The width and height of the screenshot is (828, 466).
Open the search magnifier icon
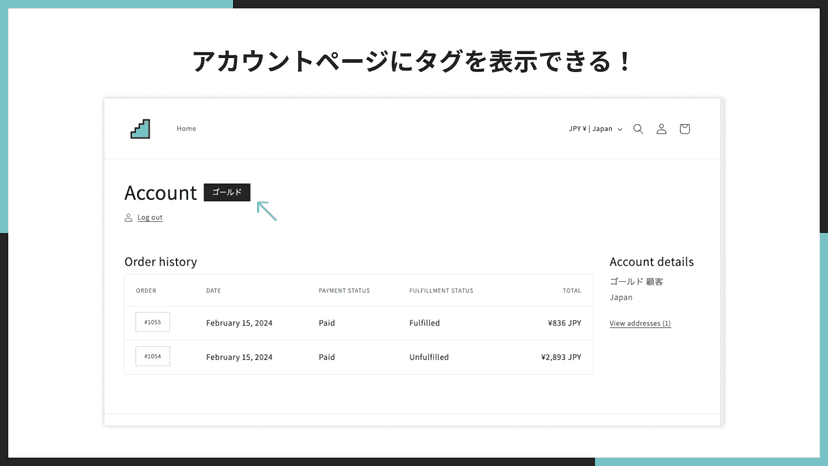tap(638, 129)
